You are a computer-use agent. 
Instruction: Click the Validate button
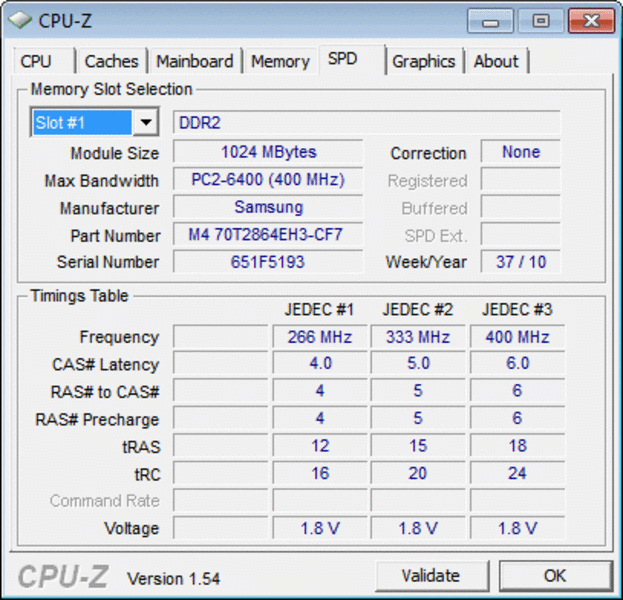pos(431,575)
